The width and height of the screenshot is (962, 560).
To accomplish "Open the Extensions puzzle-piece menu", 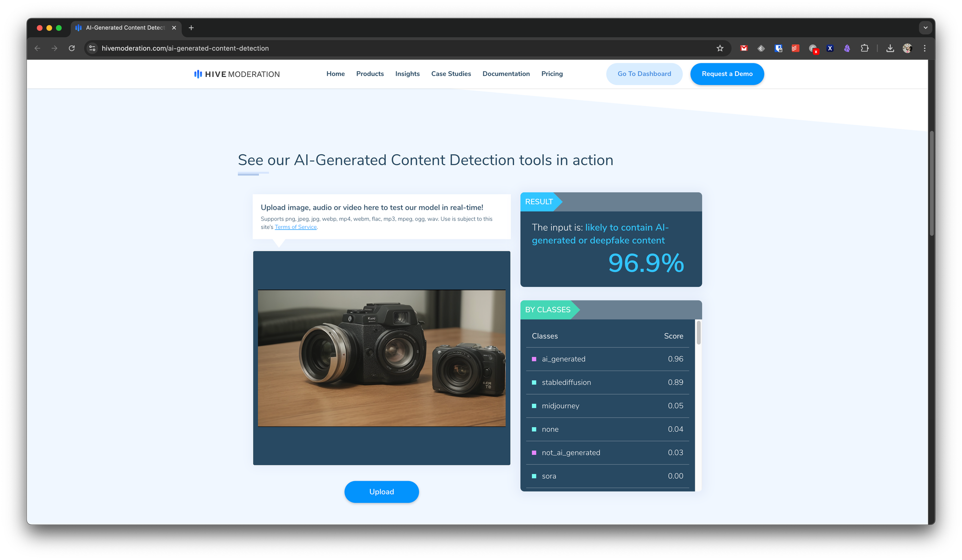I will tap(864, 48).
